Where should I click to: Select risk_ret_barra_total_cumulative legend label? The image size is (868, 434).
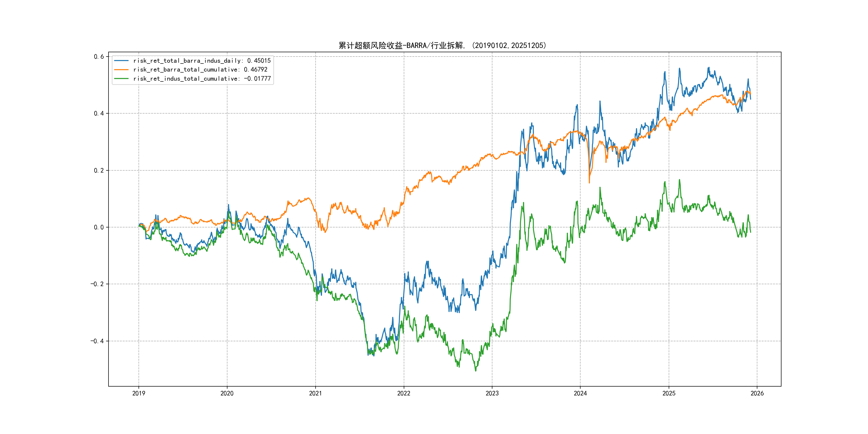tap(200, 69)
